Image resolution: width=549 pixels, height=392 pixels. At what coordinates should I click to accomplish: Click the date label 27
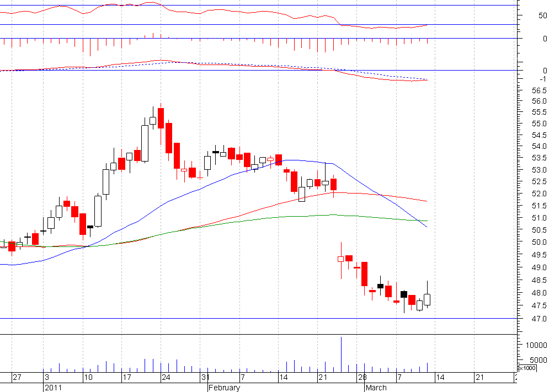(17, 377)
